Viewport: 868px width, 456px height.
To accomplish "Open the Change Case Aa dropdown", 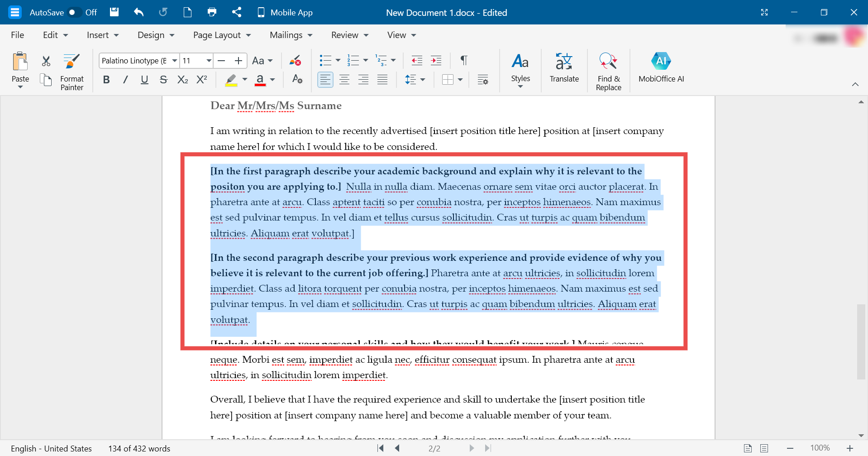I will point(262,61).
